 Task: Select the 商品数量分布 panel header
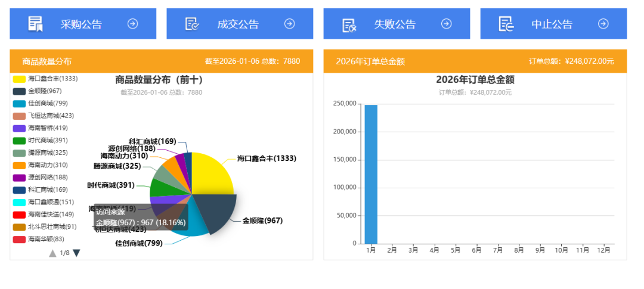pyautogui.click(x=47, y=61)
